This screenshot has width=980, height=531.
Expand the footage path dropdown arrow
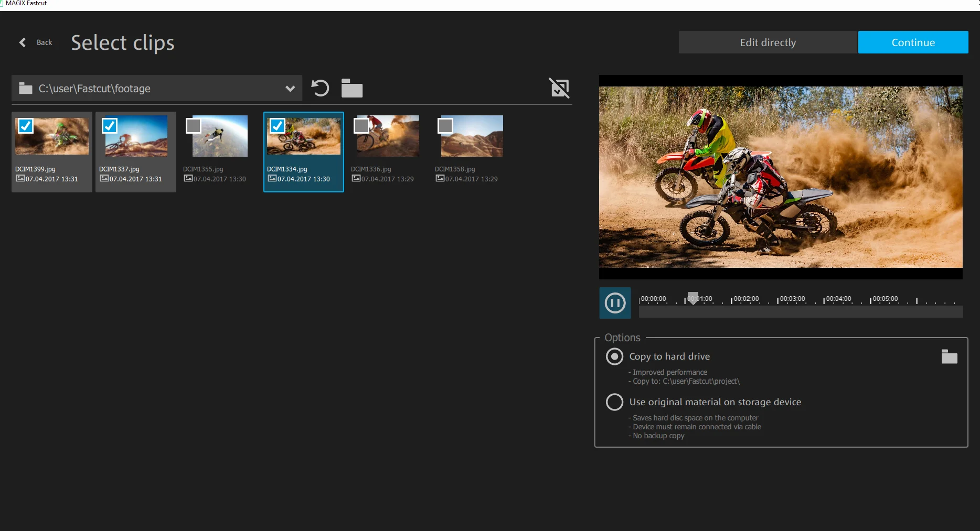[x=290, y=89]
